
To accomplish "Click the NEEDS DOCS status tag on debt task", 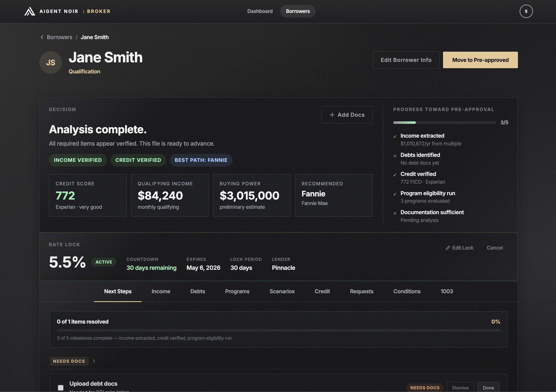I will point(425,388).
